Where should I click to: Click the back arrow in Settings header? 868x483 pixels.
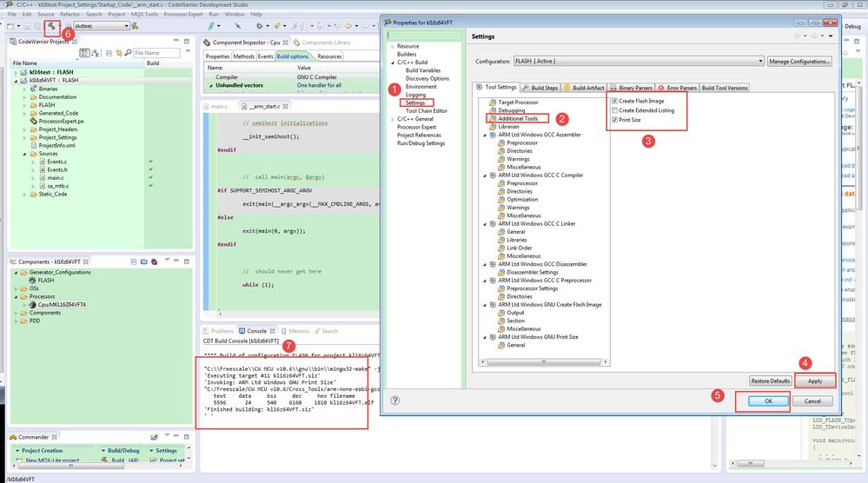[798, 36]
